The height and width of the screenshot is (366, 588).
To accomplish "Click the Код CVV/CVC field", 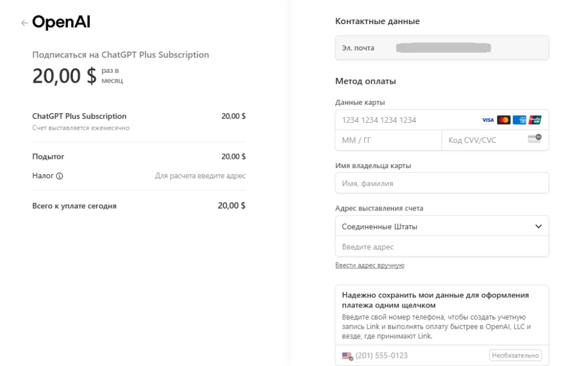I will coord(495,140).
